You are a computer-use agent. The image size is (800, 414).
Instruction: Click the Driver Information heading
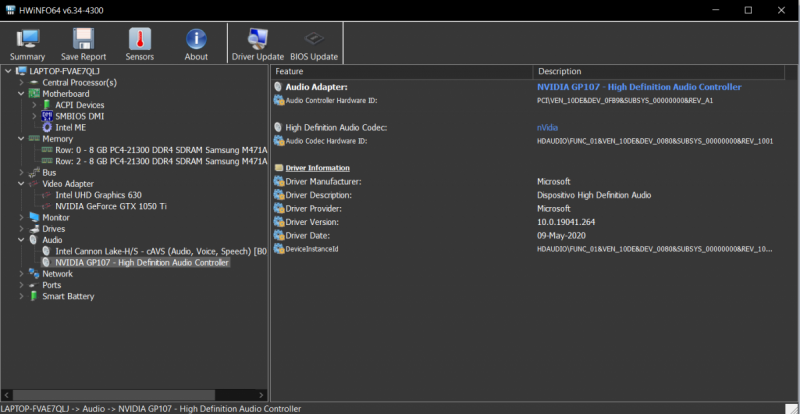[x=317, y=168]
